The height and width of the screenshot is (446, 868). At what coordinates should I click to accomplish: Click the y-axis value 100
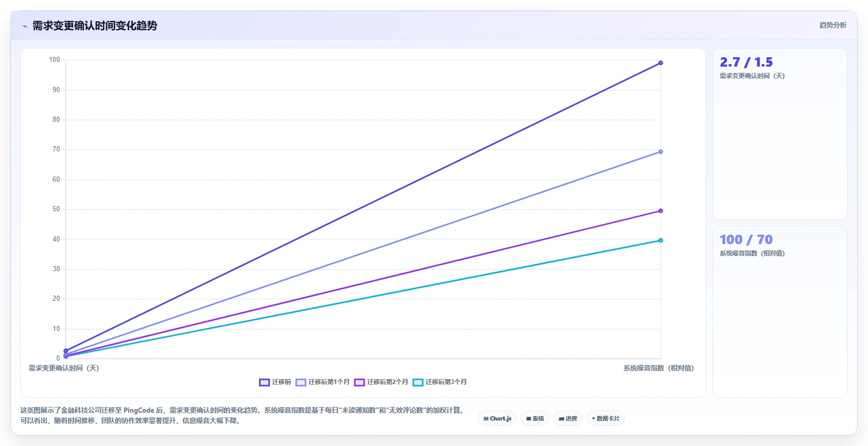55,60
